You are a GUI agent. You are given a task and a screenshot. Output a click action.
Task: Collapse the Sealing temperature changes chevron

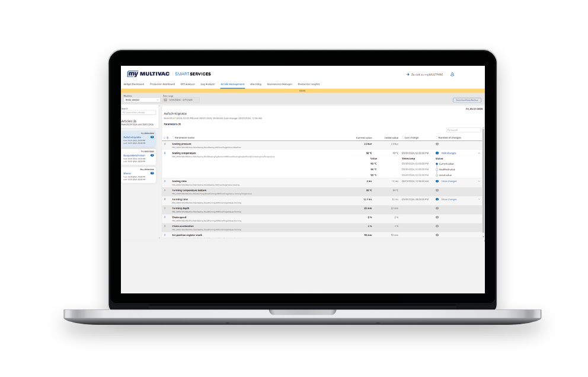[x=479, y=153]
